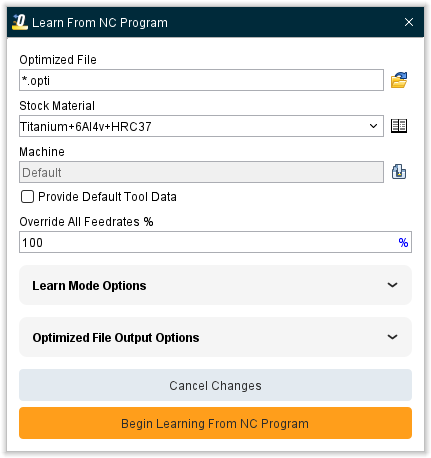Click the blue percent icon in feedrate field
Image resolution: width=431 pixels, height=458 pixels.
(403, 242)
